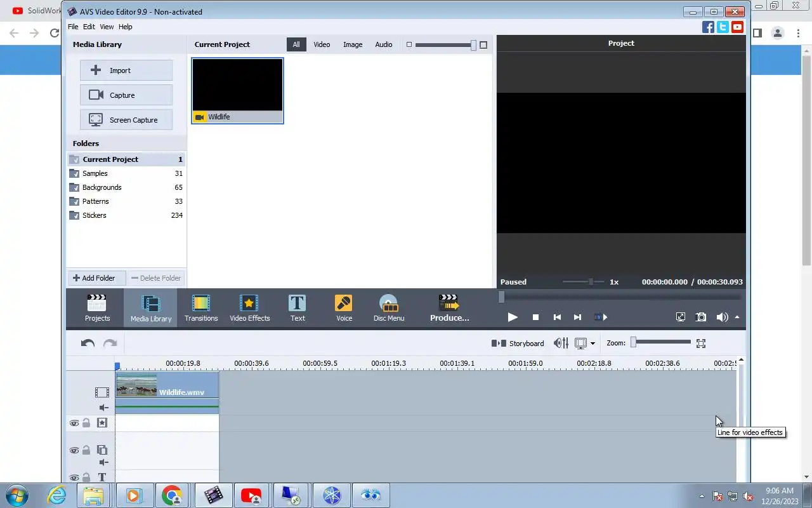The width and height of the screenshot is (812, 508).
Task: Lock the text line
Action: tap(86, 478)
